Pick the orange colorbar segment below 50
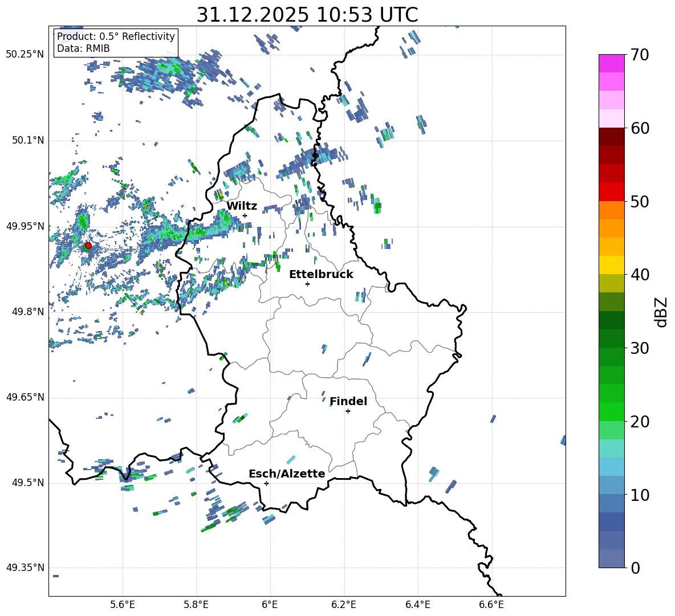This screenshot has width=675, height=616. coord(611,210)
